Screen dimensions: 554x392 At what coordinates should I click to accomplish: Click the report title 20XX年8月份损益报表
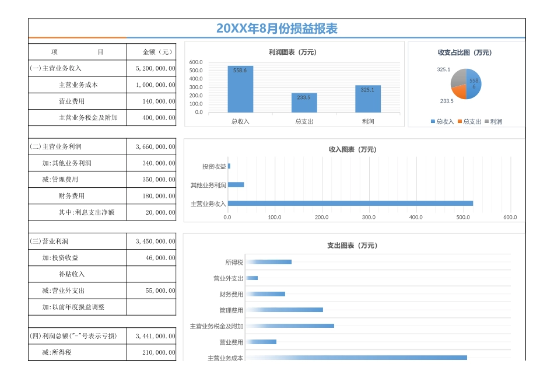[276, 28]
